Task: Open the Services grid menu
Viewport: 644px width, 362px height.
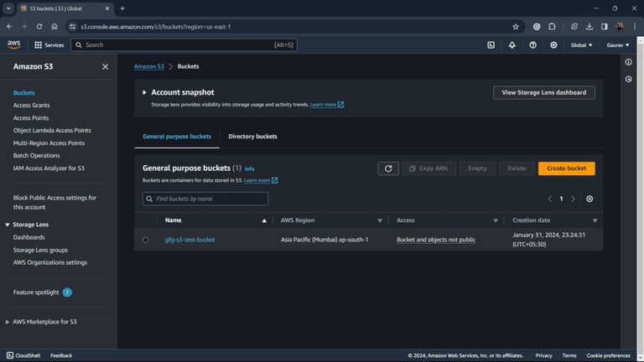Action: 49,45
